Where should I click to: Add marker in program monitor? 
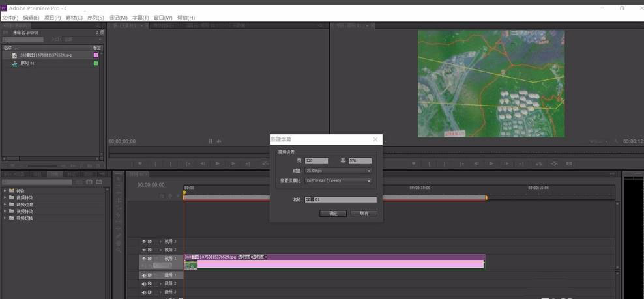point(414,164)
